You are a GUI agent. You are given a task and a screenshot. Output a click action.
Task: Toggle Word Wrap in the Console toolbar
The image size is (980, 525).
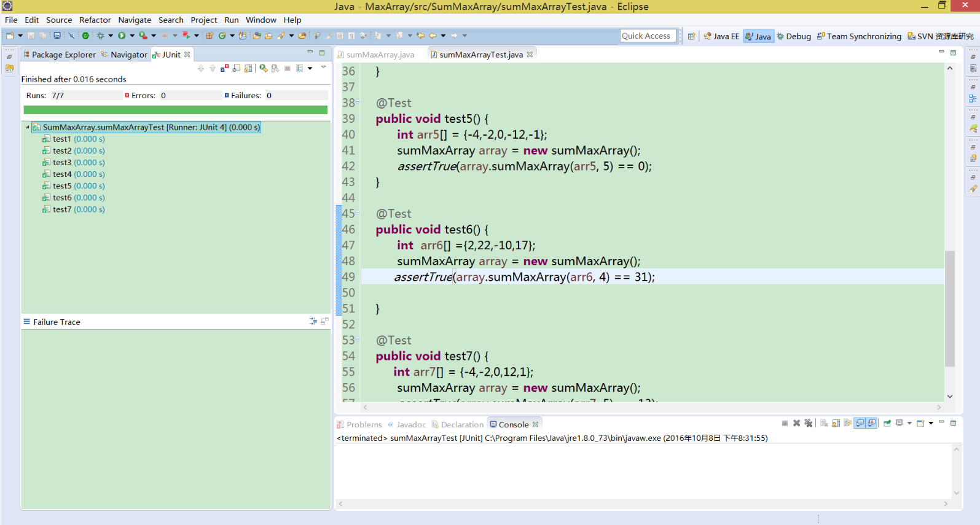(x=848, y=423)
